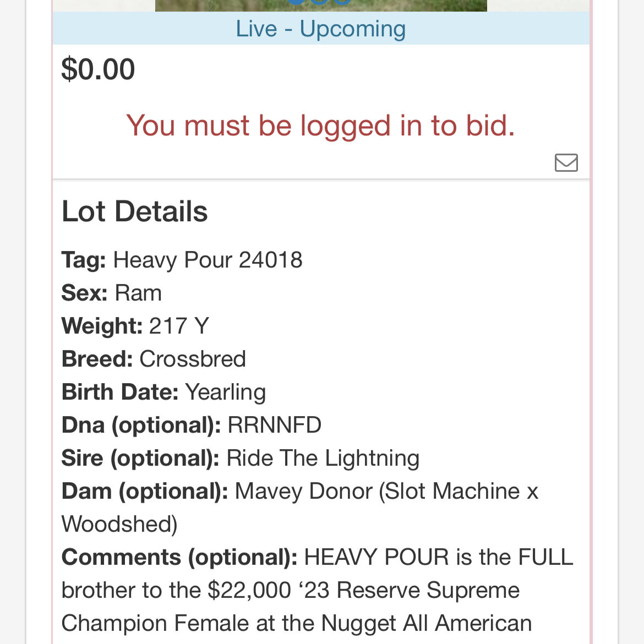This screenshot has height=644, width=644.
Task: Select the Tag value Heavy Pour 24018
Action: coord(208,260)
